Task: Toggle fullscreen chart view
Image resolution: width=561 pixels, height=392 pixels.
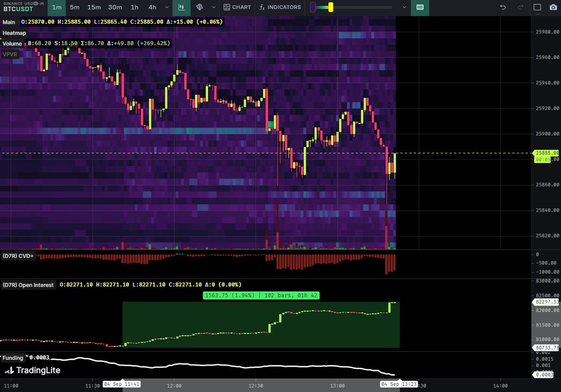Action: [x=538, y=7]
